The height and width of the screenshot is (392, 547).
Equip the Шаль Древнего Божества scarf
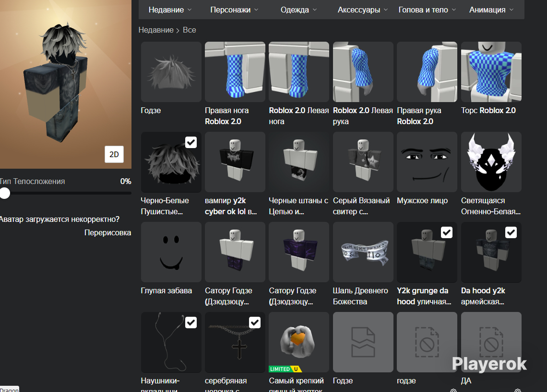click(363, 252)
